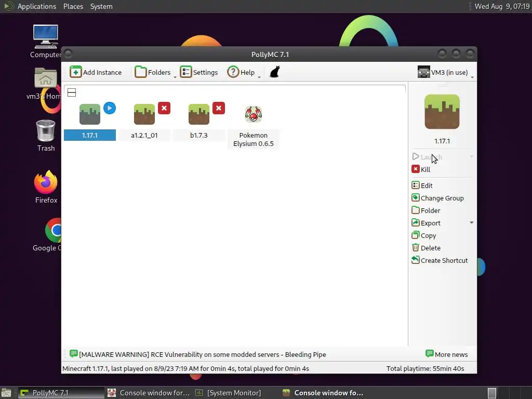Screen dimensions: 532x399
Task: Launch Firefox from the desktop
Action: coord(46,187)
